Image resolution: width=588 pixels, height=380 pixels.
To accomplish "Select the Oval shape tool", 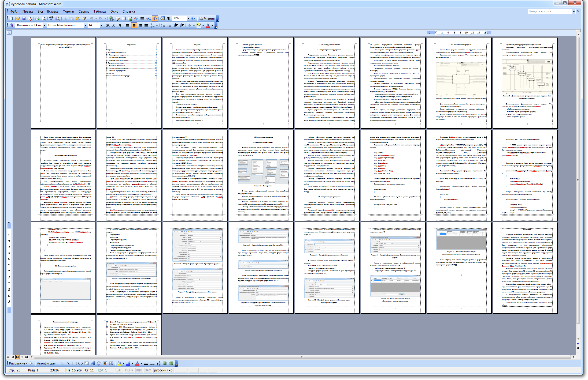I will coord(80,363).
